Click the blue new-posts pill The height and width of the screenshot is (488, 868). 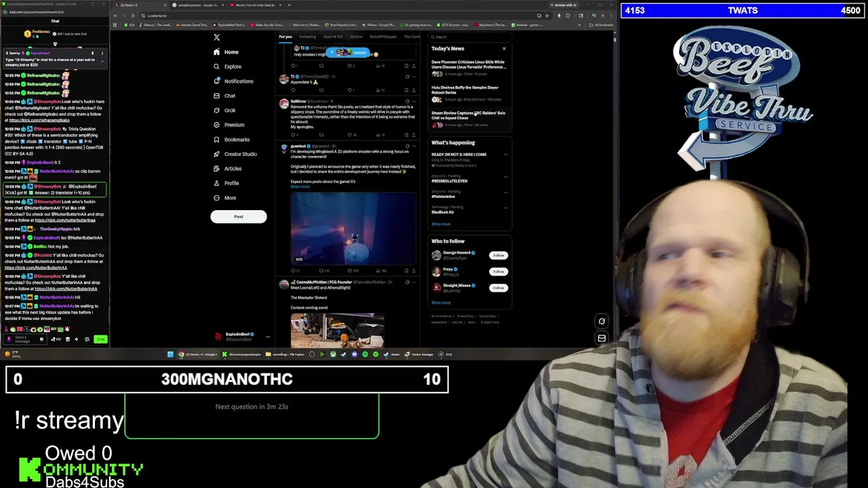(347, 53)
